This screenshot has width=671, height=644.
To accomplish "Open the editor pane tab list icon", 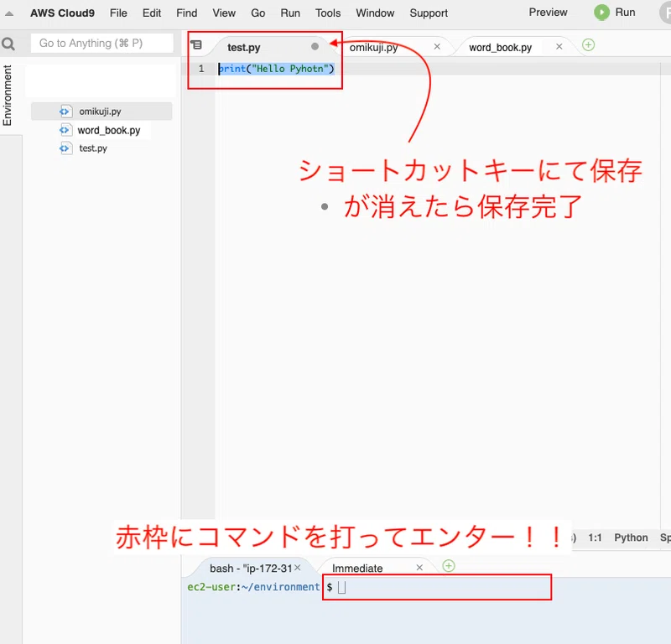I will point(196,45).
